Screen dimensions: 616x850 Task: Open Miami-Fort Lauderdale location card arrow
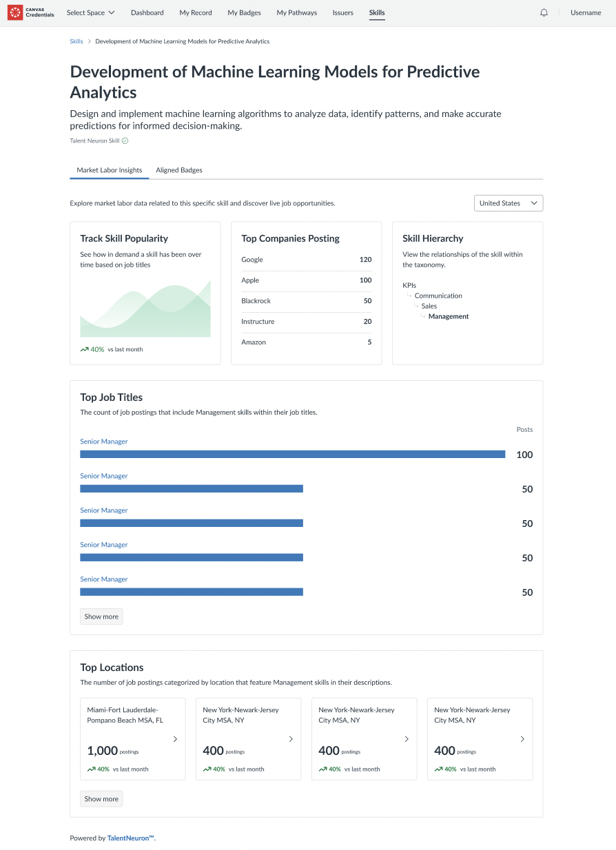coord(175,739)
